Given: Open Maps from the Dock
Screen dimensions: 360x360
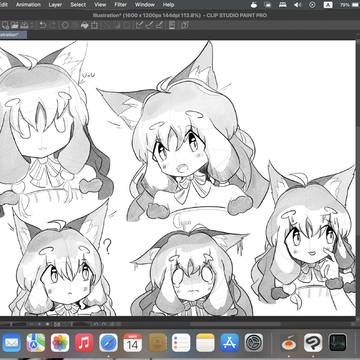Looking at the screenshot, I should 36,343.
